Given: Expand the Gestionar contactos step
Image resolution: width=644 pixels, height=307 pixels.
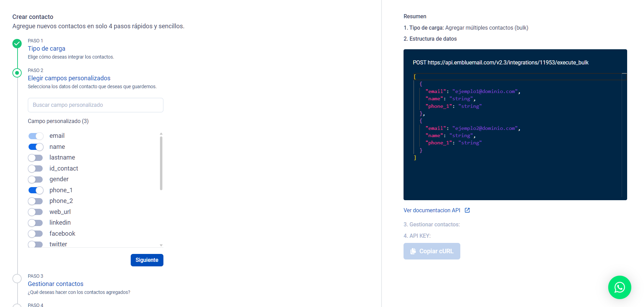Looking at the screenshot, I should click(x=55, y=284).
